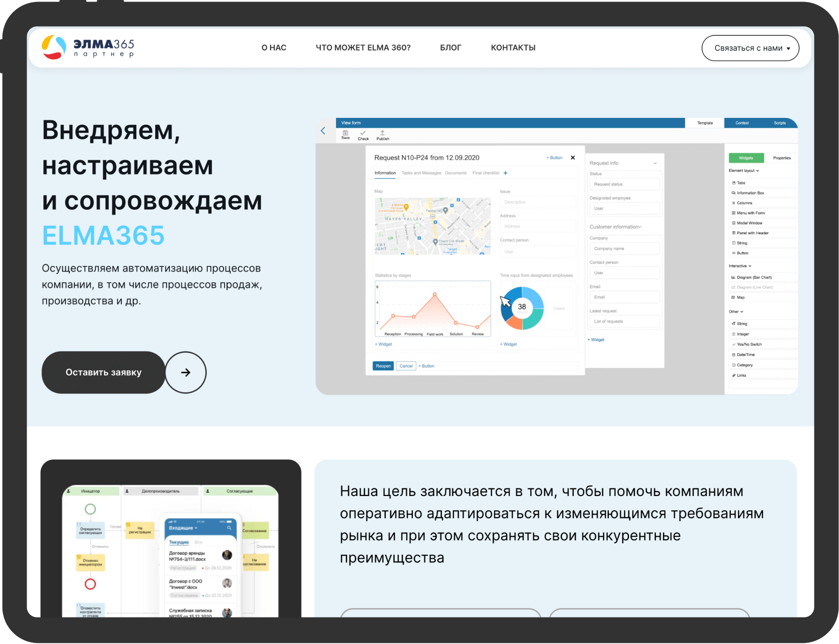Image resolution: width=839 pixels, height=644 pixels.
Task: Click the List of requests field
Action: click(x=625, y=321)
